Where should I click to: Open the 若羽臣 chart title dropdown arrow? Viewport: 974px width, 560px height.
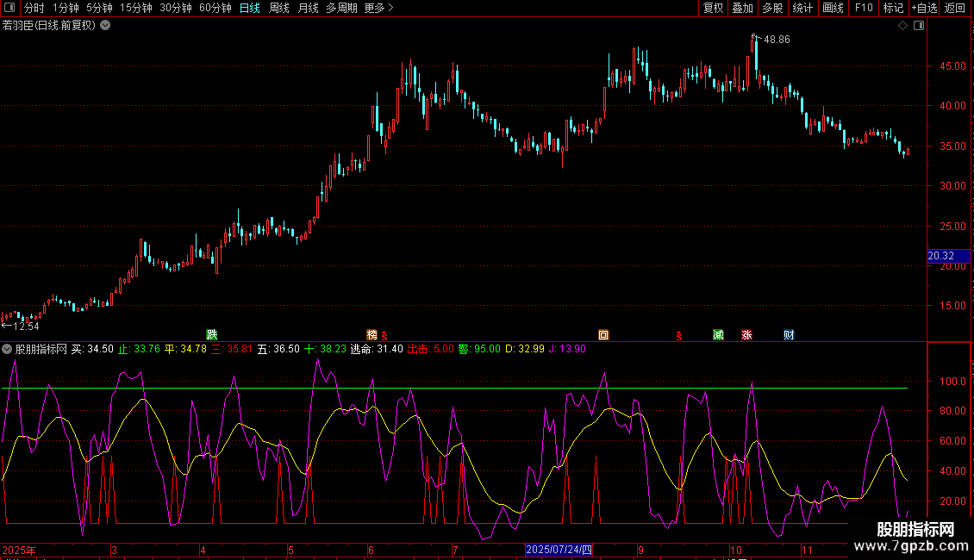[x=105, y=26]
